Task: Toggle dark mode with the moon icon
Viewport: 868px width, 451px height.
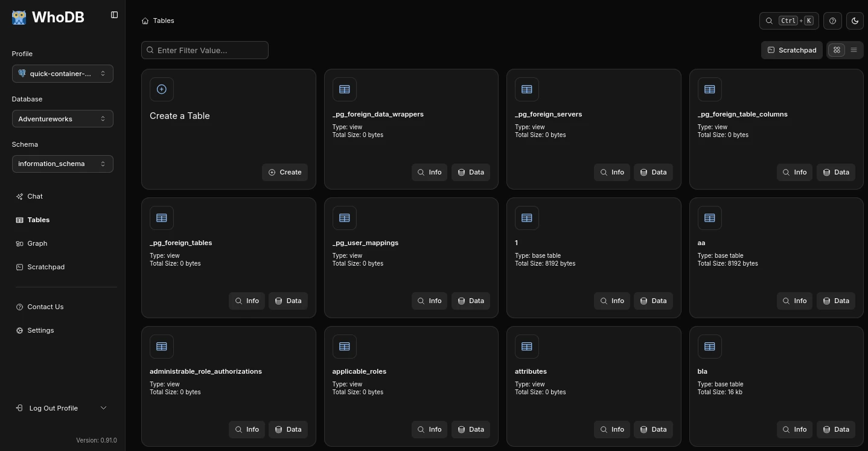Action: point(855,21)
